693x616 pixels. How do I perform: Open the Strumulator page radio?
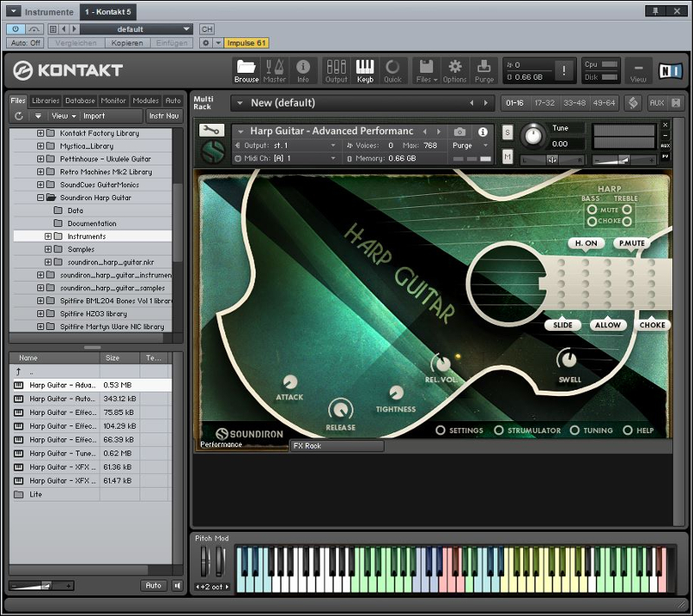499,430
